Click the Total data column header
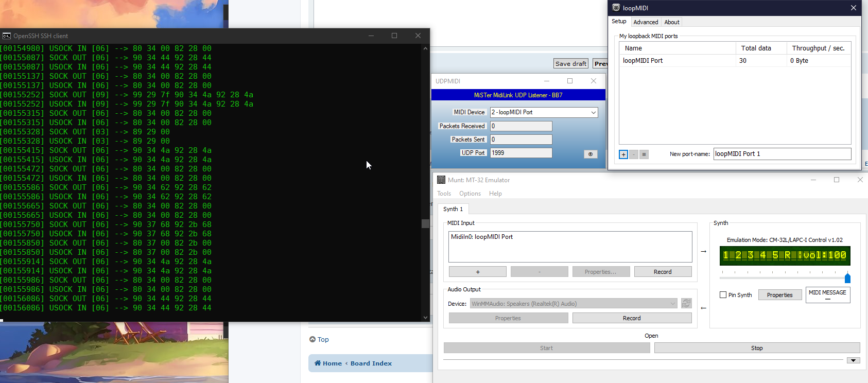The image size is (868, 383). coord(761,48)
